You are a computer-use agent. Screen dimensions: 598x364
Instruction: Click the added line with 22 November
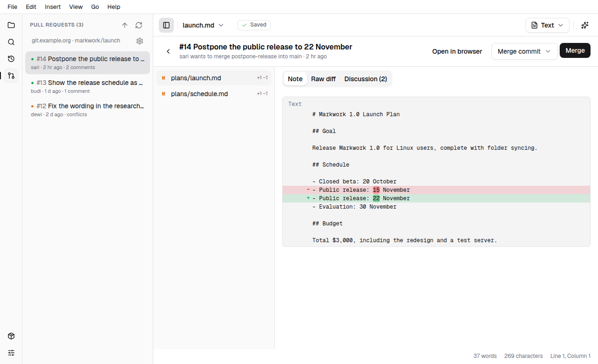pyautogui.click(x=436, y=198)
